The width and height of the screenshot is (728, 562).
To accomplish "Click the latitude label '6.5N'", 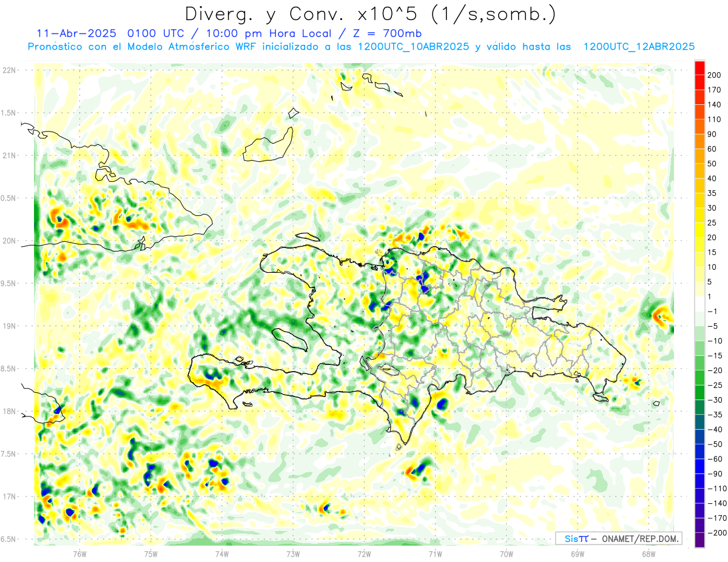I will (x=8, y=539).
